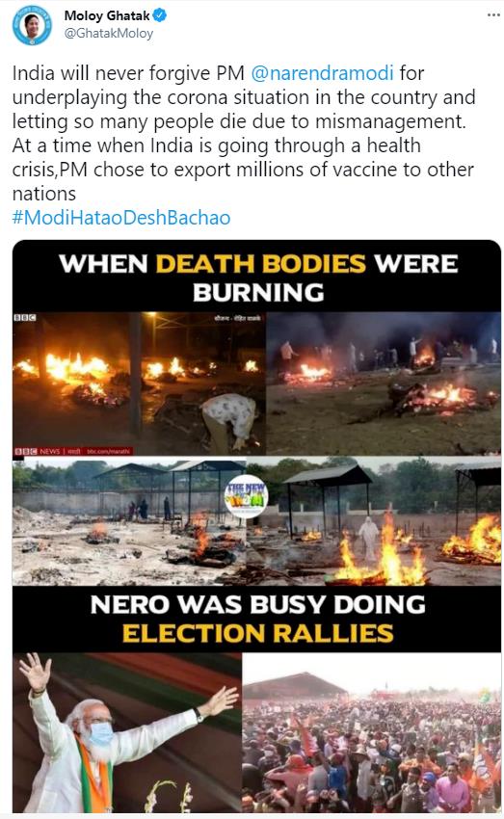
Task: Click the 'When death bodies were burning' headline
Action: [x=258, y=277]
